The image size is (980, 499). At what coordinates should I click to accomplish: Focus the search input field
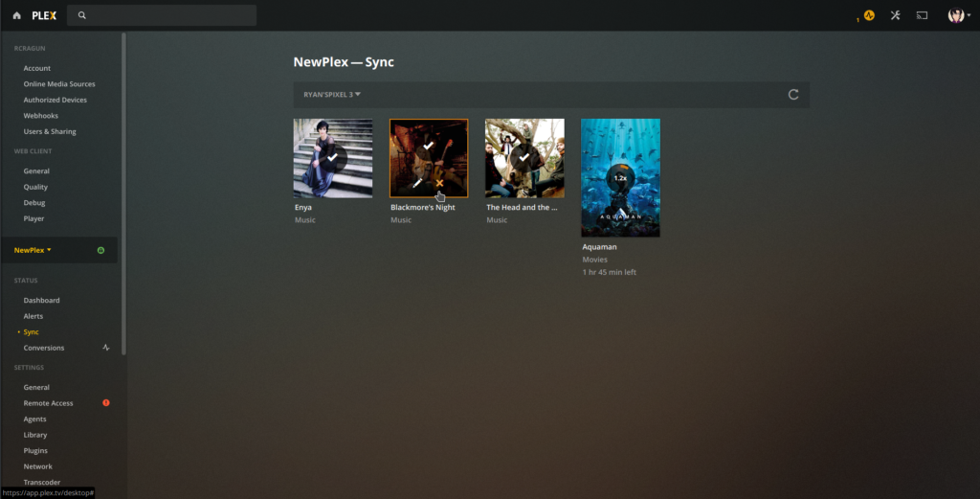[x=162, y=15]
